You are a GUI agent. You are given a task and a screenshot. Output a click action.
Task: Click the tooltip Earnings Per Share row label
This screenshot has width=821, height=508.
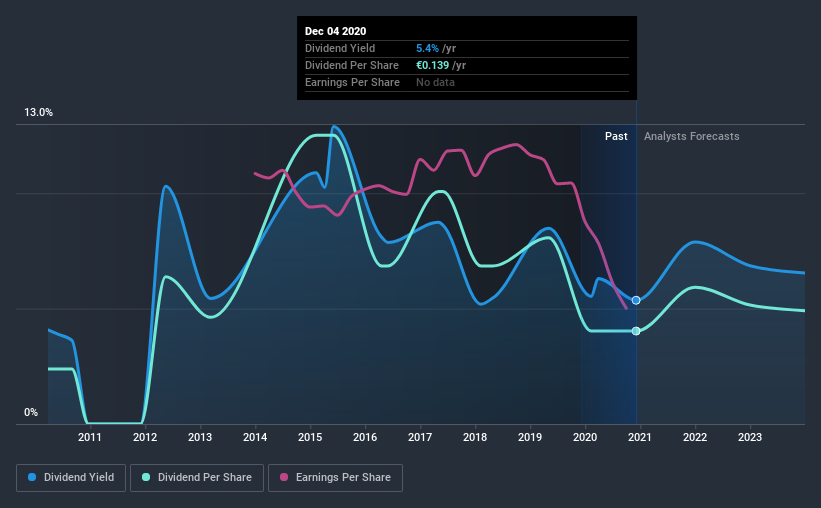(x=352, y=82)
